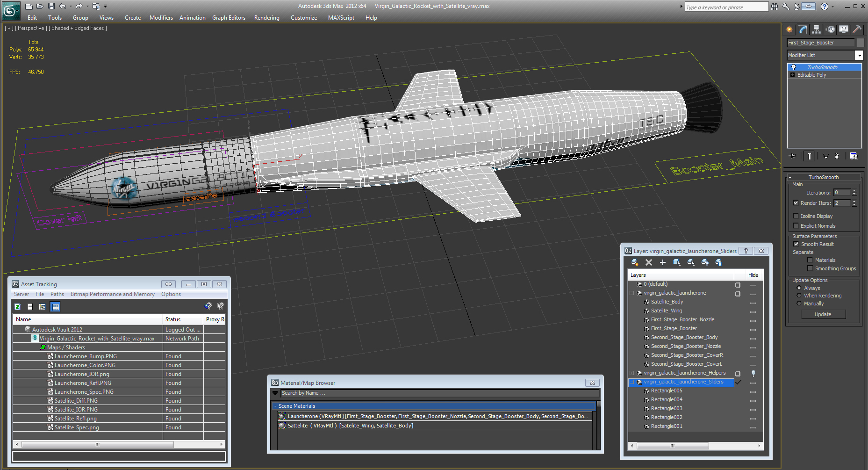The image size is (868, 470).
Task: Switch to the Modify command panel tab
Action: (803, 29)
